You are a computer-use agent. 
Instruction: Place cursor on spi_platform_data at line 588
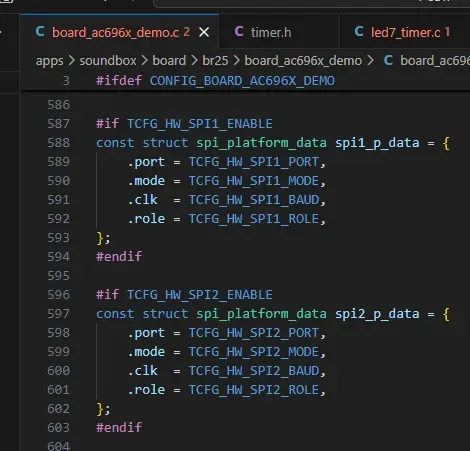pos(261,143)
